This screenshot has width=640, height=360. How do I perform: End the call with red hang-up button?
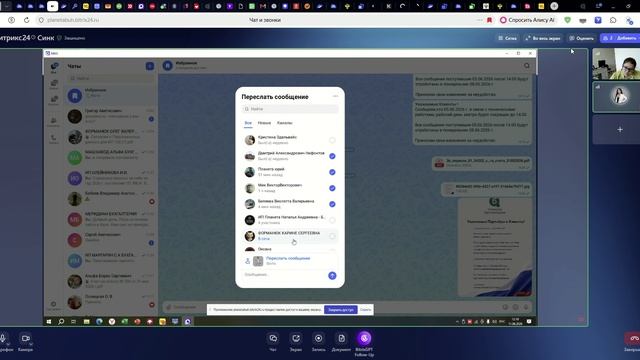point(633,338)
